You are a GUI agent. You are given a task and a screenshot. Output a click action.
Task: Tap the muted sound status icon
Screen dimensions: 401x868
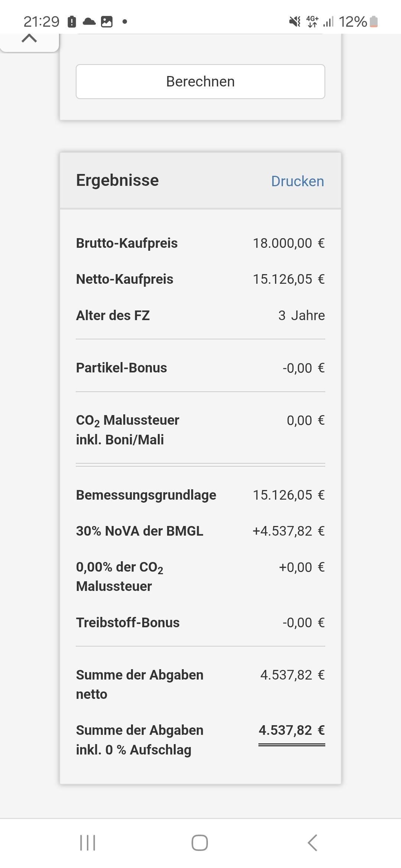click(x=295, y=22)
